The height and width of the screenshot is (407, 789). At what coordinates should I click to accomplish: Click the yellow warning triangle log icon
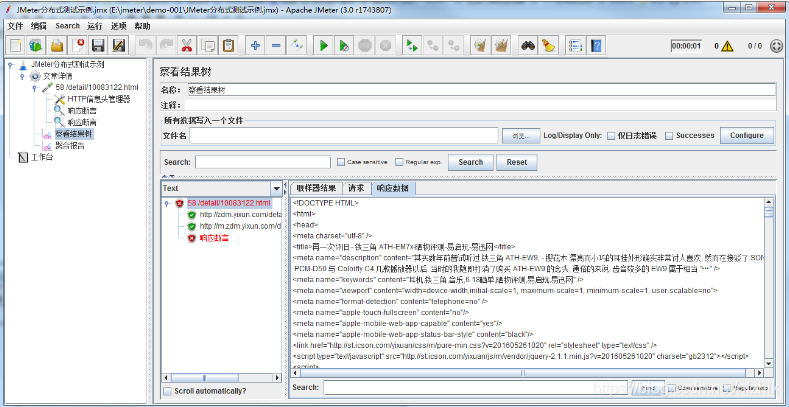tap(727, 46)
